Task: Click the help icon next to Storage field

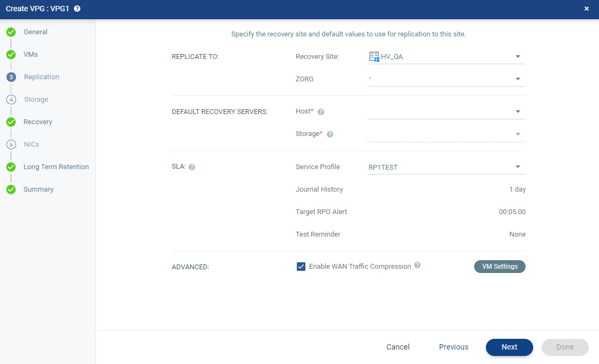Action: [x=330, y=134]
